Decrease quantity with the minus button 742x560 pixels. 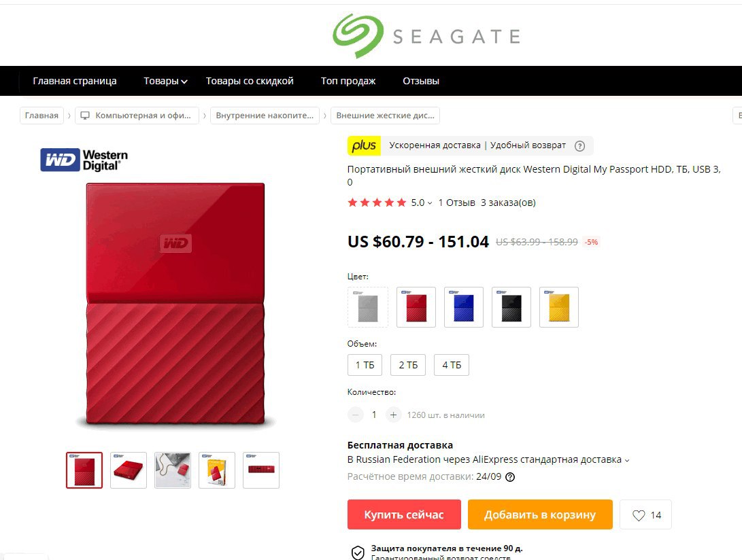(x=356, y=415)
